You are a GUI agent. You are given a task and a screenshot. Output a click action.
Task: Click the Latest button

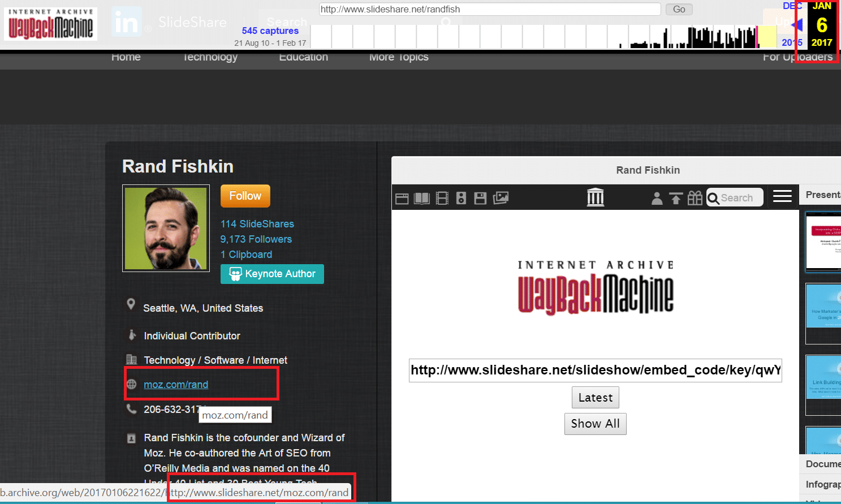click(x=596, y=397)
